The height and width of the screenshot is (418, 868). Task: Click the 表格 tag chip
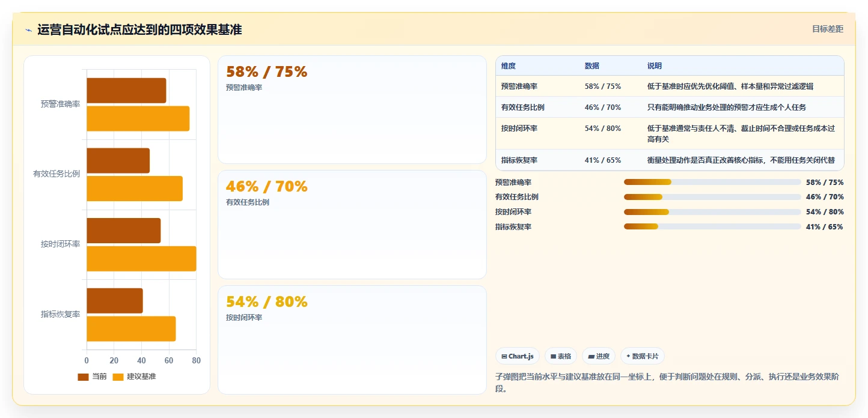(x=561, y=356)
